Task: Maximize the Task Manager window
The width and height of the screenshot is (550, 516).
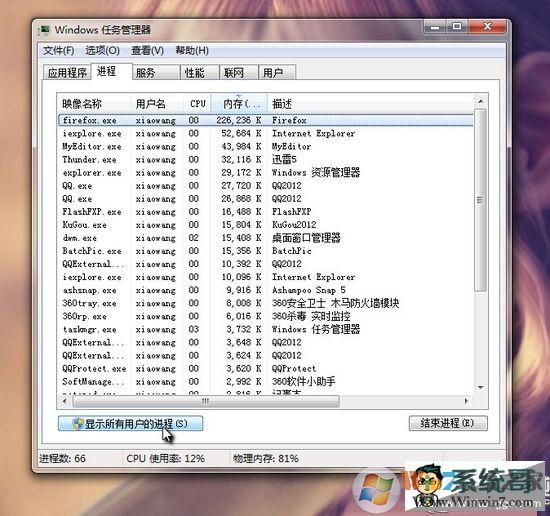Action: click(x=457, y=27)
